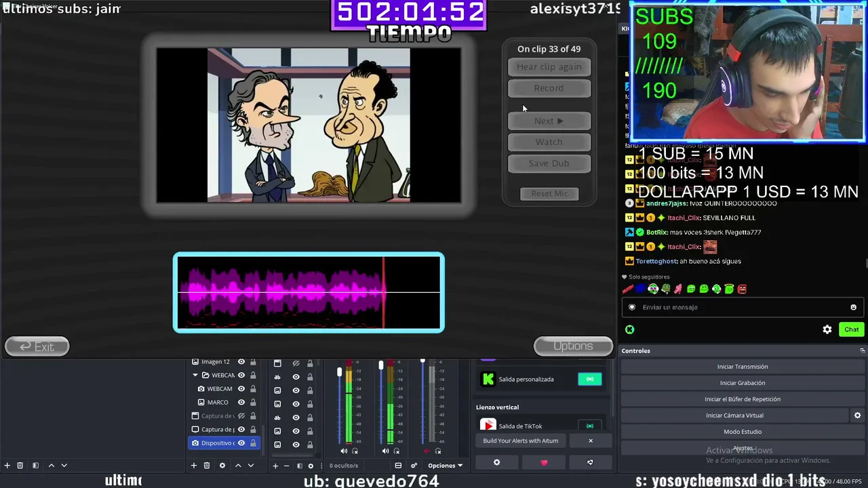Move the scene up in the list
The image size is (868, 488).
point(52,466)
